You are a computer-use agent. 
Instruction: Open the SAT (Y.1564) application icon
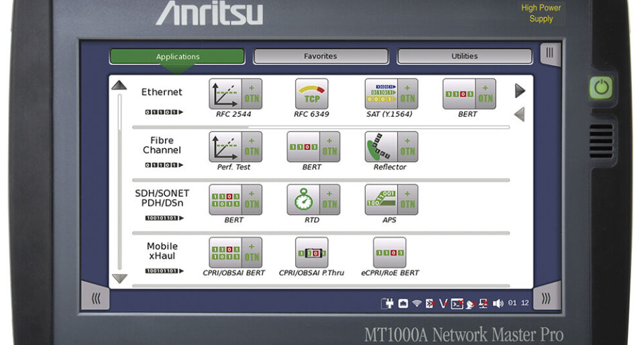[x=381, y=94]
